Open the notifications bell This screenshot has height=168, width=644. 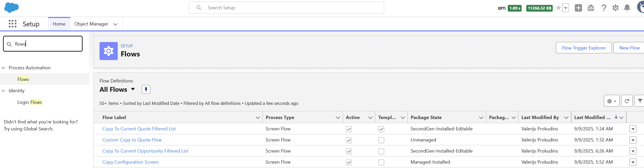pyautogui.click(x=627, y=8)
